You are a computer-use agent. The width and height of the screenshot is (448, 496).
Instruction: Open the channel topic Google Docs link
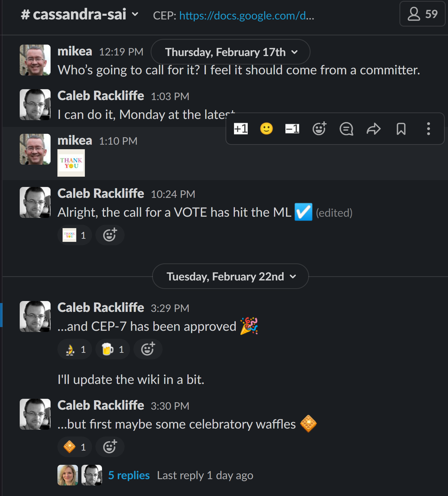point(246,16)
